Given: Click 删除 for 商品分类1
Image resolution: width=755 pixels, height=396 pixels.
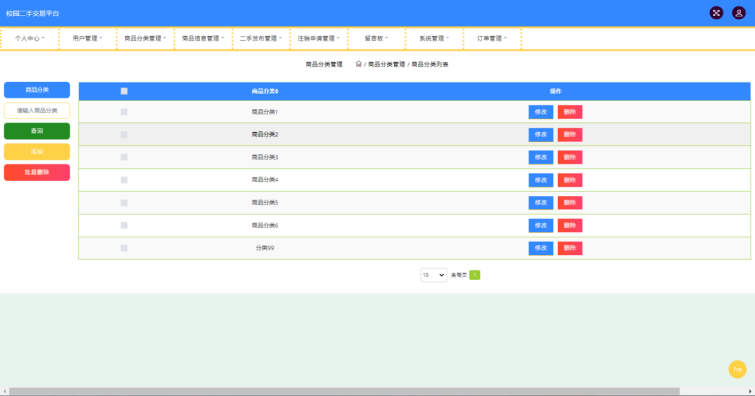Looking at the screenshot, I should pos(570,112).
